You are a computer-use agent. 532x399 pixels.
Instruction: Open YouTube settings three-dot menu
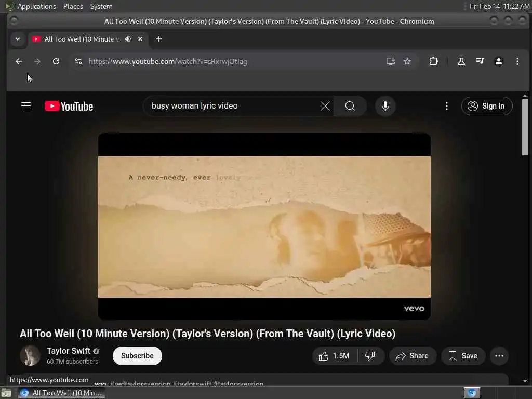point(446,106)
